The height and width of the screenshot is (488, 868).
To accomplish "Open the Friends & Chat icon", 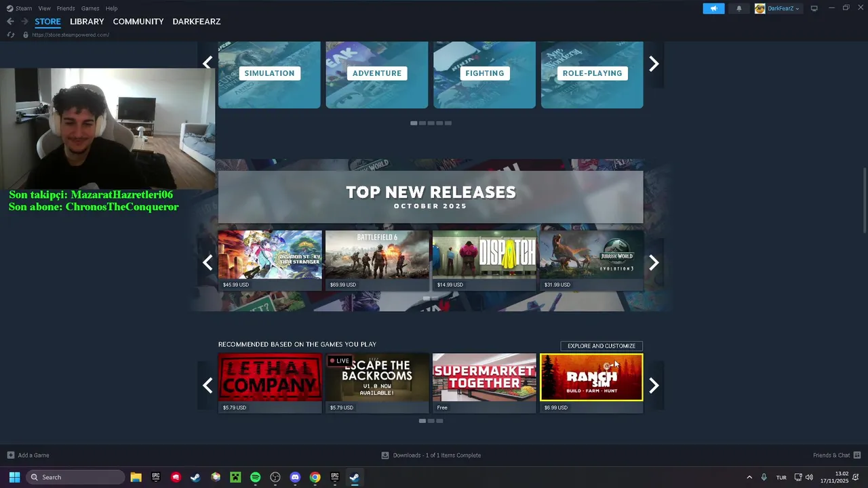I will tap(857, 455).
